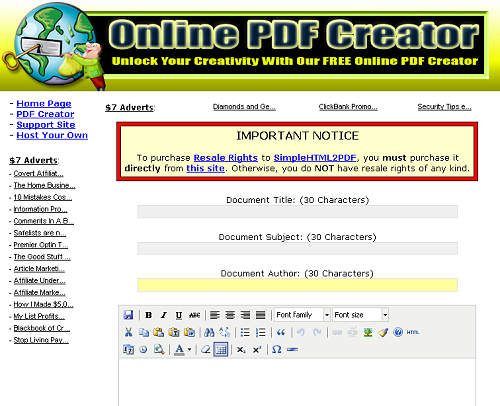This screenshot has height=406, width=500.
Task: Open the Font family dropdown
Action: (302, 315)
